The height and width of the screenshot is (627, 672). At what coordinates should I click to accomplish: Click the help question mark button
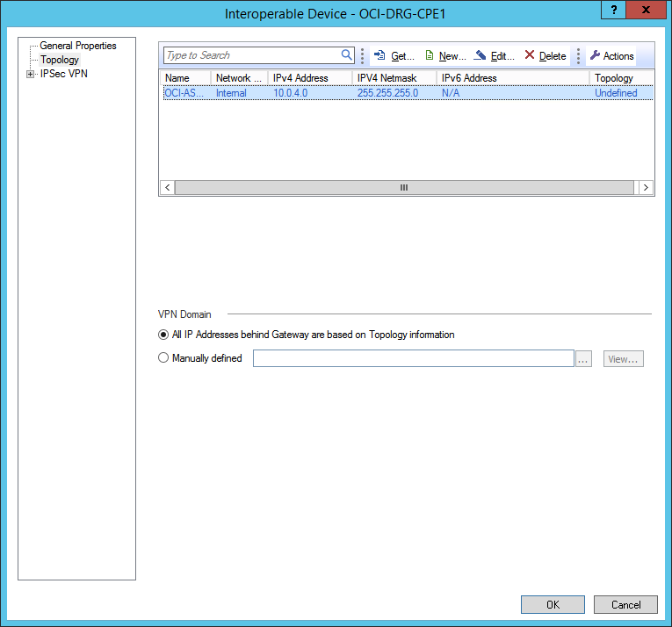(x=613, y=10)
